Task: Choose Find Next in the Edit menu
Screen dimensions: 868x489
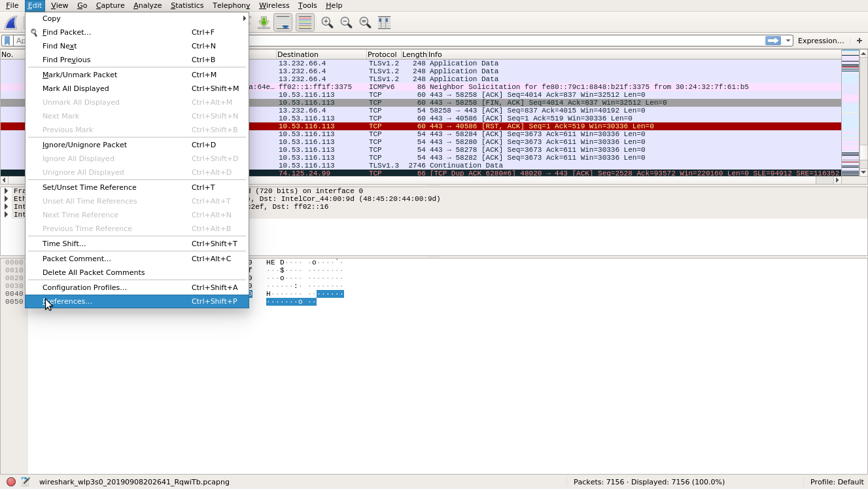Action: 137,46
